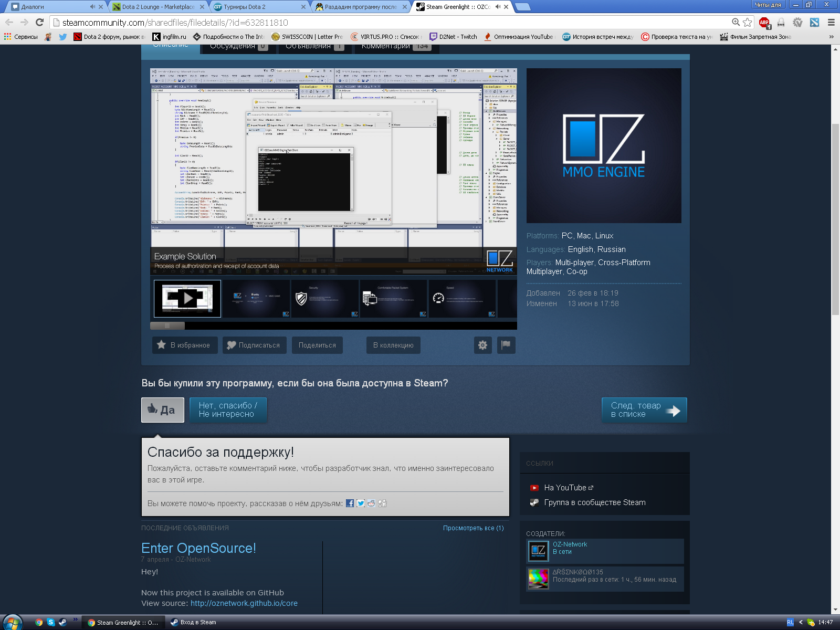Open the zoom magnifier icon in address bar
The image size is (840, 630).
click(736, 22)
